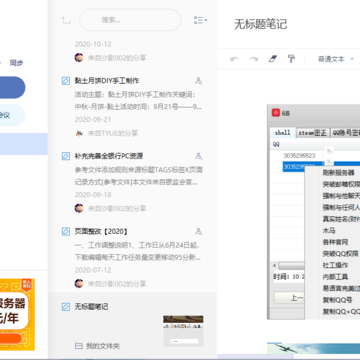Click note icon beside 黏土月饼DIY手工制作

pyautogui.click(x=66, y=81)
